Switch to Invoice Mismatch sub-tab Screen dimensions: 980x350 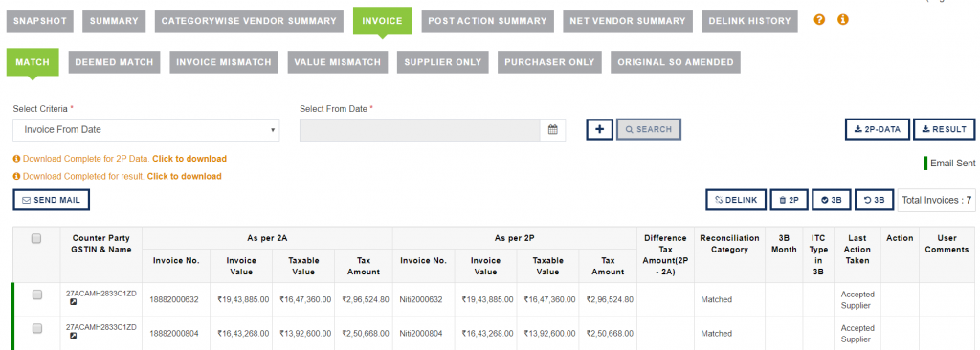[x=224, y=62]
